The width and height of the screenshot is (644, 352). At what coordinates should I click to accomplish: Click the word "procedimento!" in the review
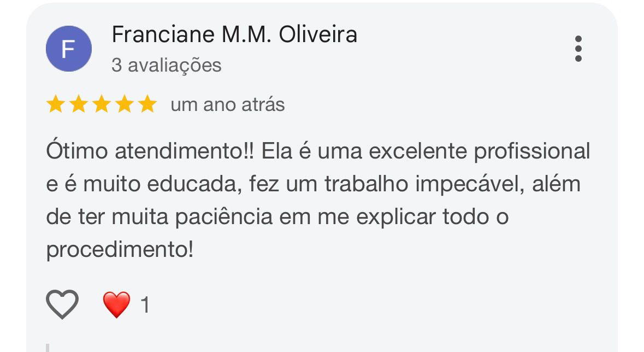tap(120, 250)
